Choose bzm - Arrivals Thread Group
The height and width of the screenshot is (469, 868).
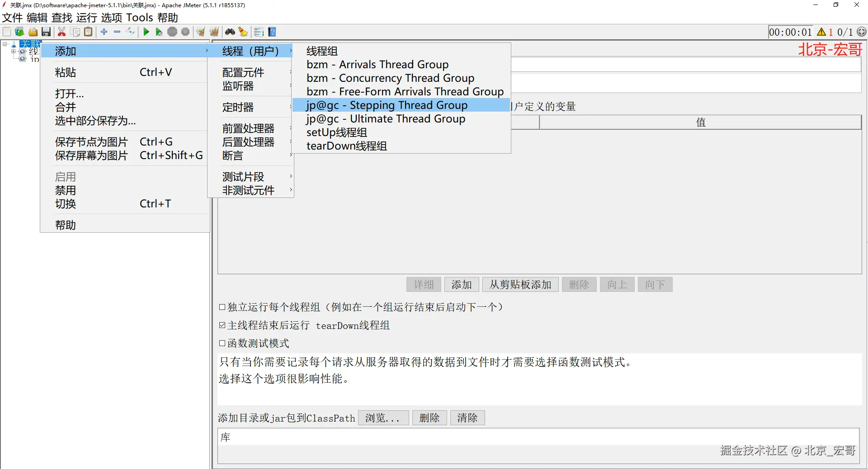pyautogui.click(x=401, y=65)
